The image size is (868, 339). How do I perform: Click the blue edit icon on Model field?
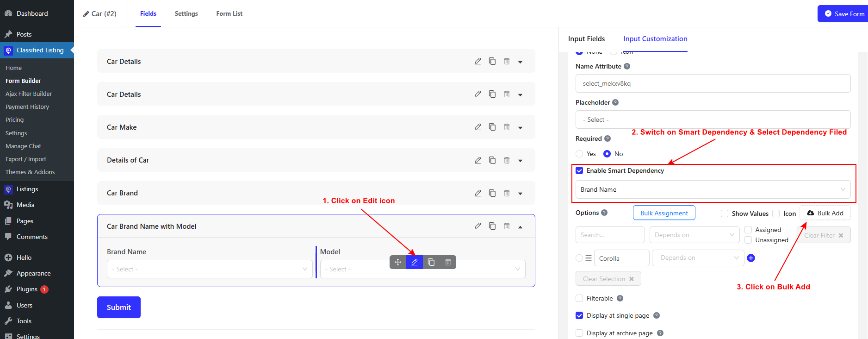coord(415,262)
